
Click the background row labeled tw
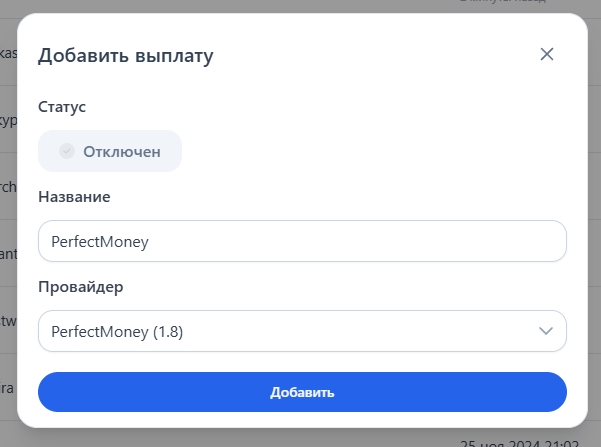pos(9,321)
